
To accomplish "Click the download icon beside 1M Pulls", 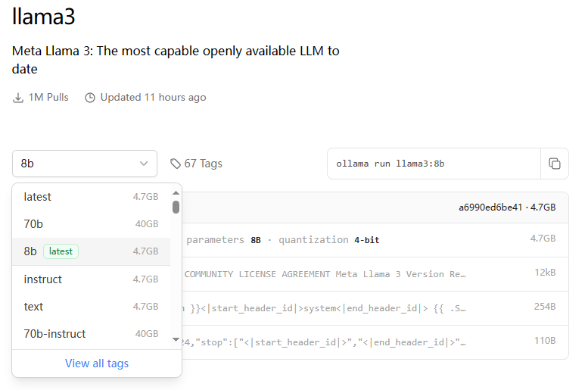I will (18, 98).
